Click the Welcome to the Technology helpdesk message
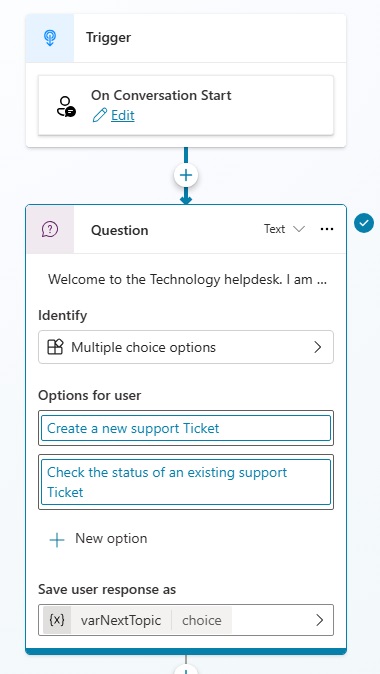Viewport: 380px width, 674px height. (x=187, y=279)
